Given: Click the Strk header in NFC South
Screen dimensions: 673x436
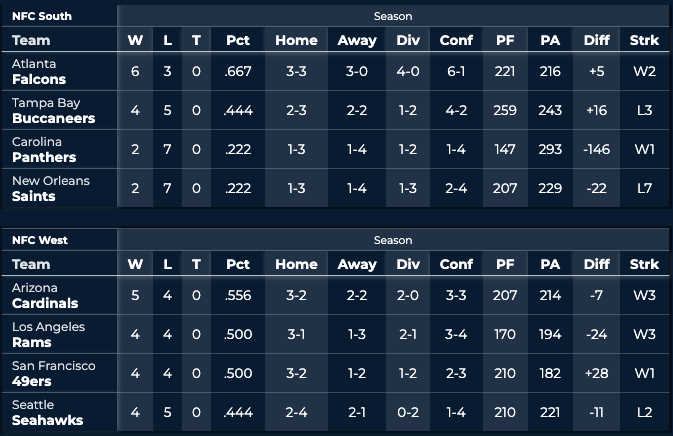Looking at the screenshot, I should pos(645,40).
